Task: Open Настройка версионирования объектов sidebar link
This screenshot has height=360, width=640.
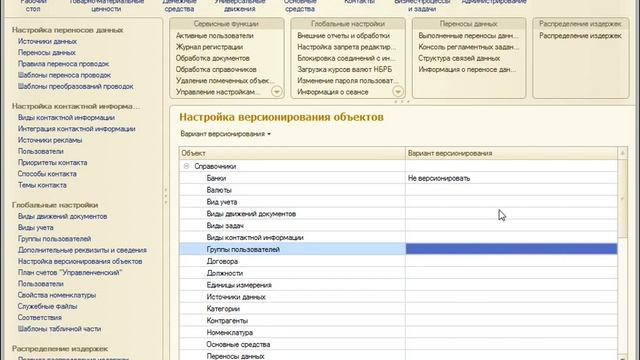Action: coord(80,262)
